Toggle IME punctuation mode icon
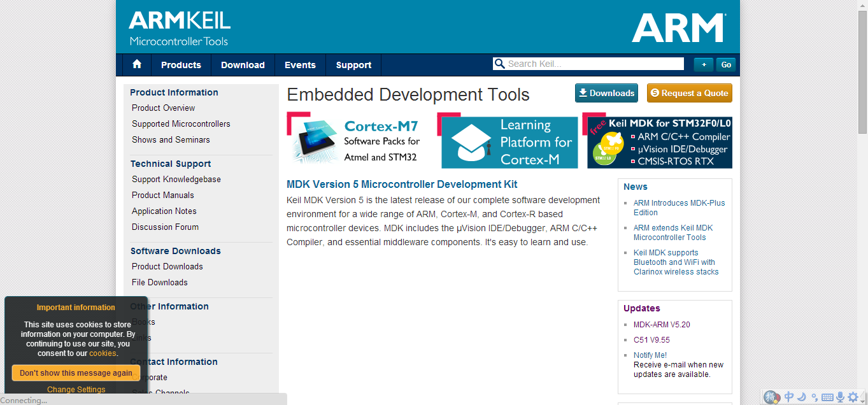This screenshot has height=405, width=868. [x=815, y=398]
